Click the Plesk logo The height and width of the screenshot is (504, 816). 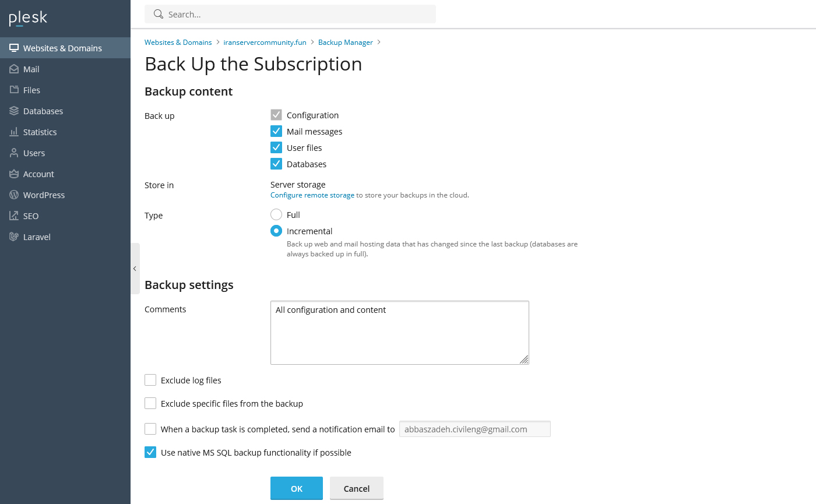coord(28,18)
